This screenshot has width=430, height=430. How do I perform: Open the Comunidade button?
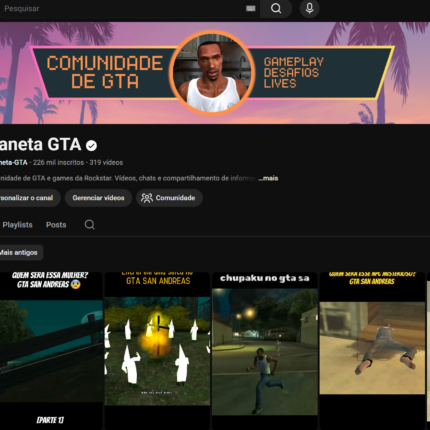(x=169, y=198)
